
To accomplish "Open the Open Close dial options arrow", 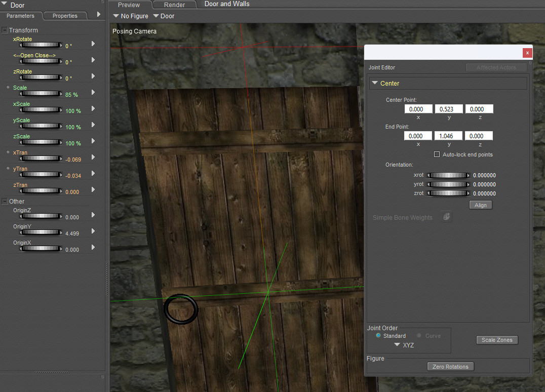I will [x=93, y=60].
